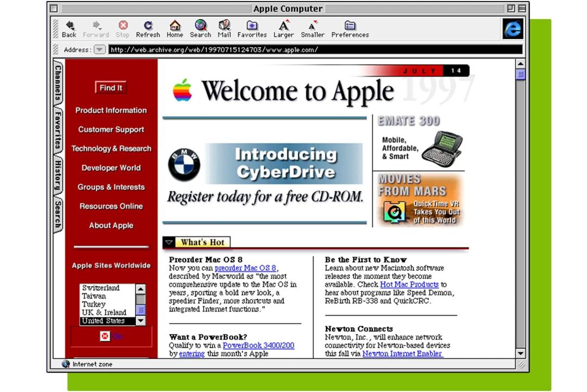
Task: Click the Register today for free CD-ROM text
Action: click(265, 197)
